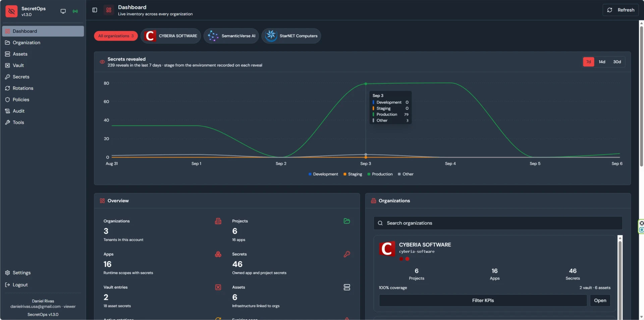Click the Refresh button
644x320 pixels.
click(x=621, y=10)
